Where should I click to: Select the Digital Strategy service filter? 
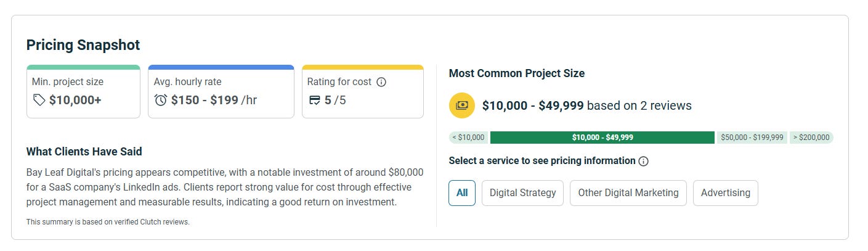point(522,193)
